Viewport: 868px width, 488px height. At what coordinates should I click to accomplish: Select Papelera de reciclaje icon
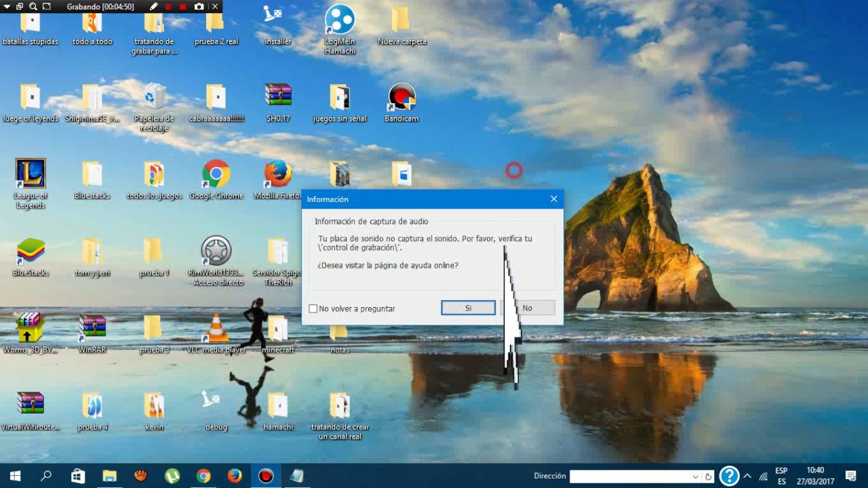[154, 108]
